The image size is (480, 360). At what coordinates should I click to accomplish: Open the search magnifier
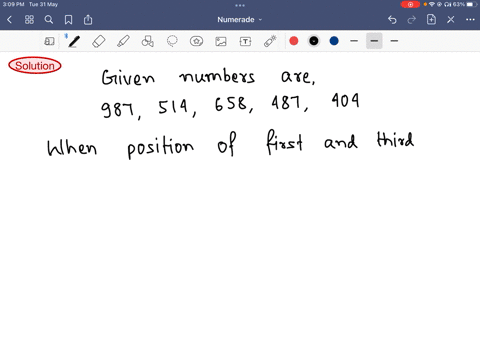click(x=49, y=20)
